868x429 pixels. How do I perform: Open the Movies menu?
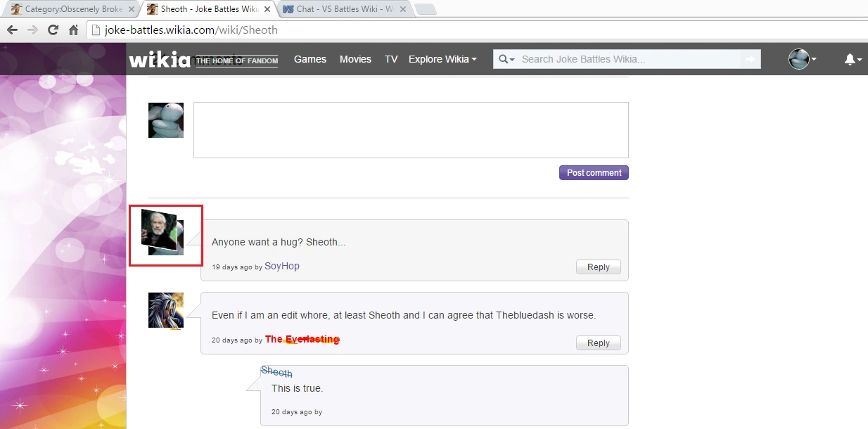coord(355,60)
